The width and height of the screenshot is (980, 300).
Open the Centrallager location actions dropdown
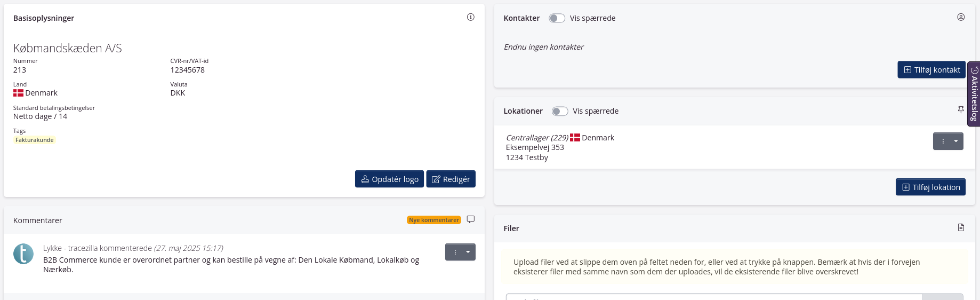coord(948,141)
